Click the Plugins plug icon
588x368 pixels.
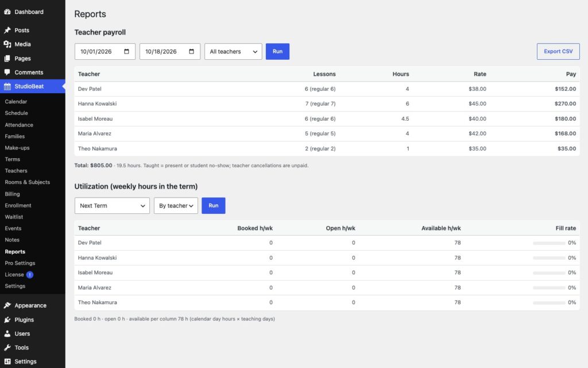coord(7,320)
